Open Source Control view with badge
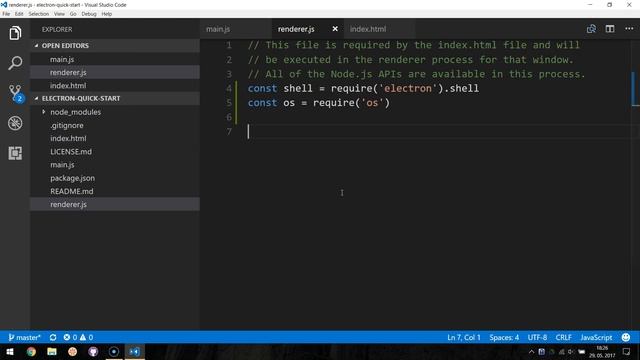The width and height of the screenshot is (640, 360). (16, 93)
